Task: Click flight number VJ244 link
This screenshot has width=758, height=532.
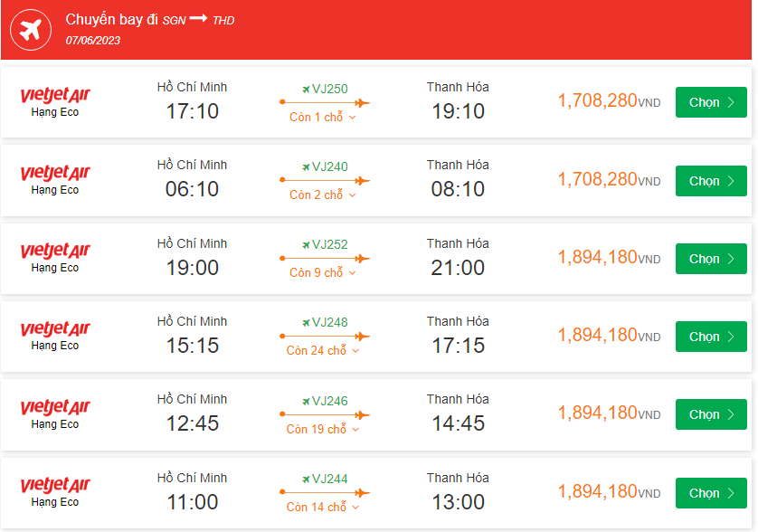Action: click(x=329, y=480)
